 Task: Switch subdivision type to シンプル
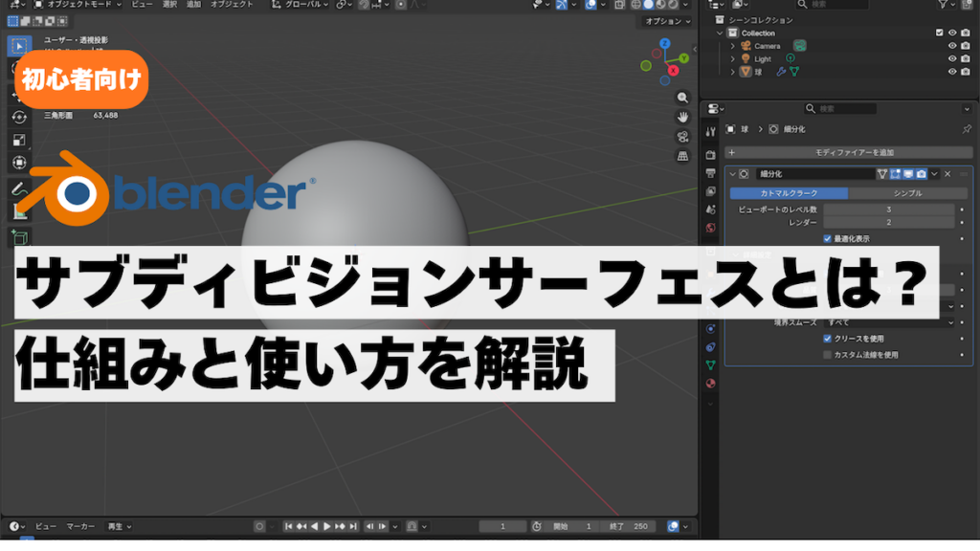[x=907, y=192]
